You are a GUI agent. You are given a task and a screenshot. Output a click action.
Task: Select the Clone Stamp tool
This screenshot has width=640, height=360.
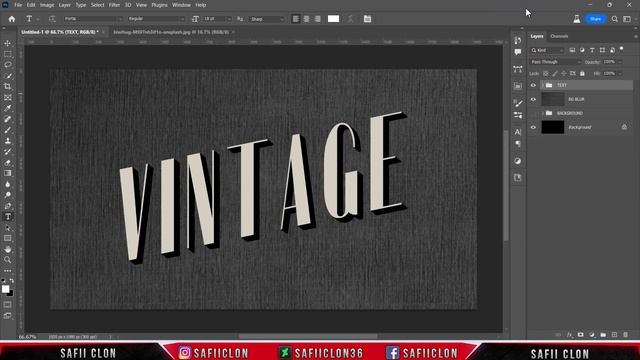coord(8,141)
